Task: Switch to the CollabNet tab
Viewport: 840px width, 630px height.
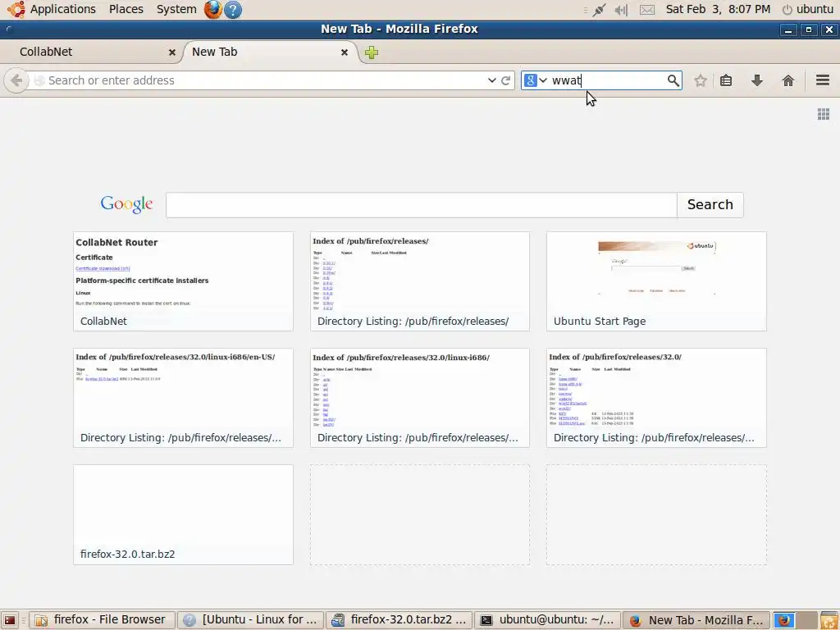Action: pos(91,52)
